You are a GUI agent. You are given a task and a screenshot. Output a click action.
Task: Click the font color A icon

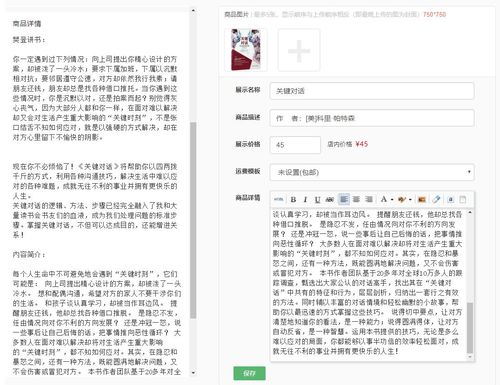point(384,199)
